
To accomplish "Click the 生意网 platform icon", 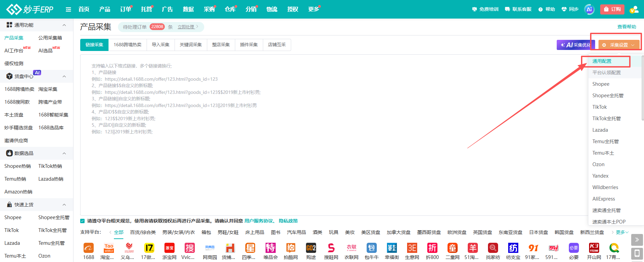I will (x=412, y=248).
